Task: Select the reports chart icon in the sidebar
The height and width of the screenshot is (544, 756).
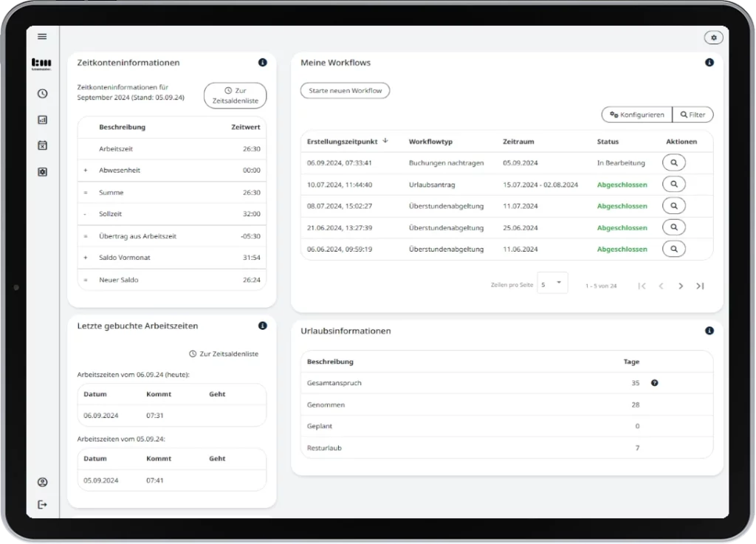Action: pyautogui.click(x=42, y=120)
